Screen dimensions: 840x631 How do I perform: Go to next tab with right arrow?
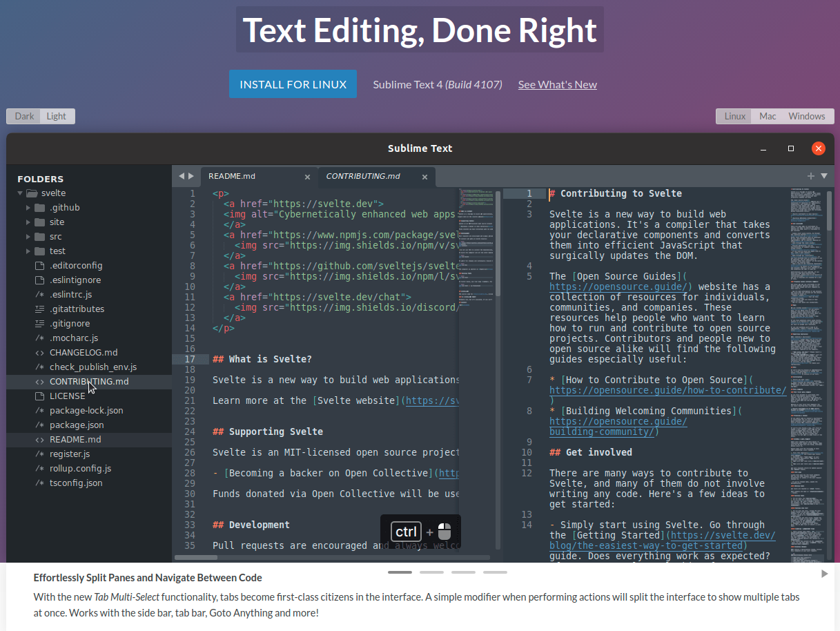[191, 176]
